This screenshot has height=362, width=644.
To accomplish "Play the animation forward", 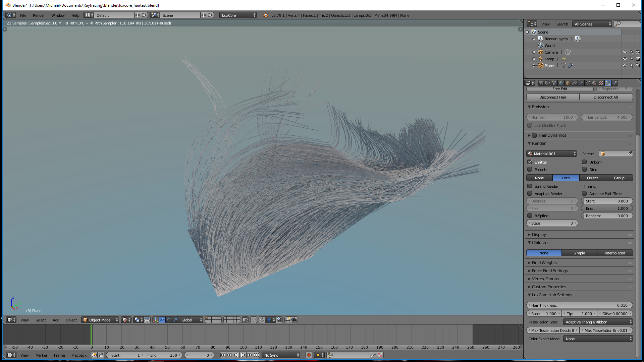I will coord(243,355).
